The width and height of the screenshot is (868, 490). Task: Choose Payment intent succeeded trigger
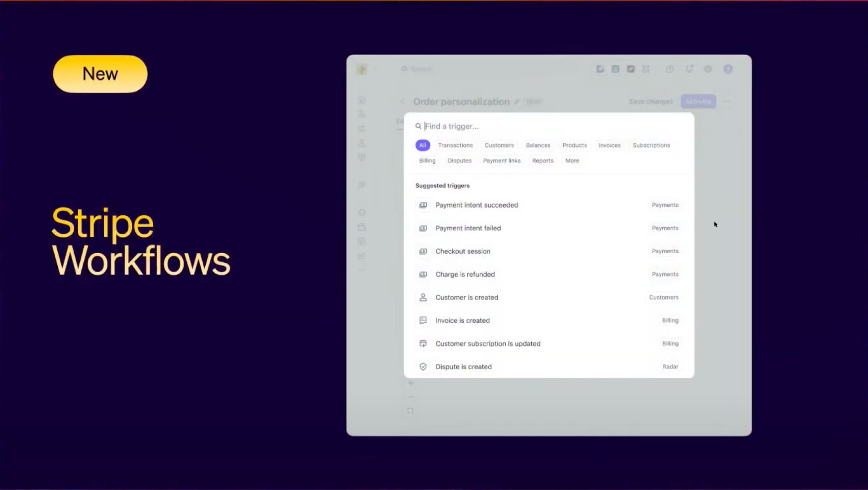pos(549,205)
